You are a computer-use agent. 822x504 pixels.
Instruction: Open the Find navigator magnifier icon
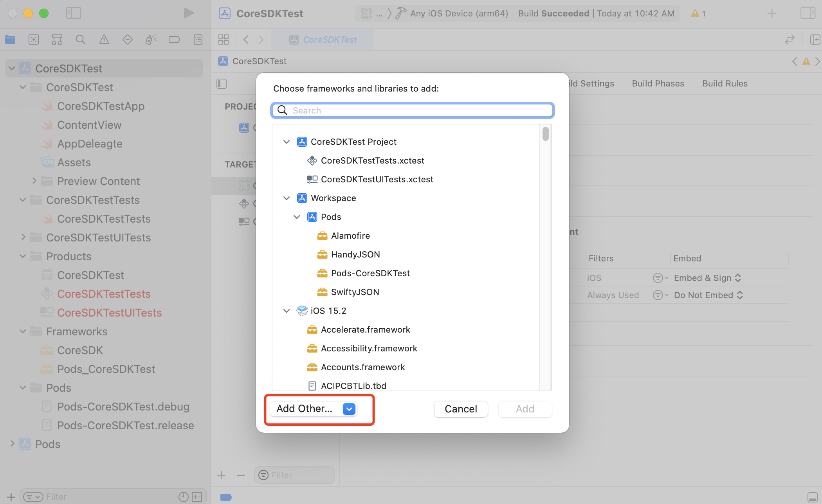(x=81, y=40)
